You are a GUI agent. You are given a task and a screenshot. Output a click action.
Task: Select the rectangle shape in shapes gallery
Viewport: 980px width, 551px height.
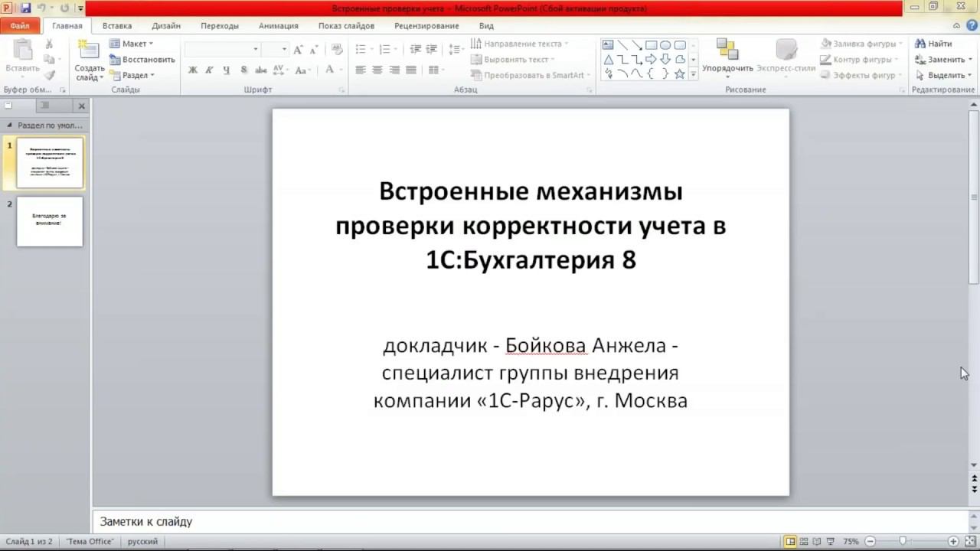click(x=651, y=45)
